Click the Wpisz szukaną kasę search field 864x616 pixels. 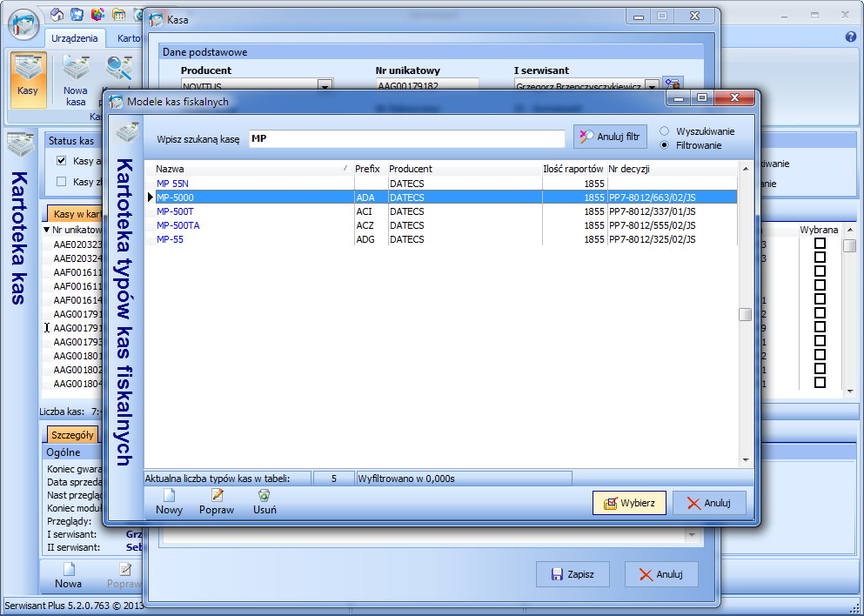coord(406,138)
